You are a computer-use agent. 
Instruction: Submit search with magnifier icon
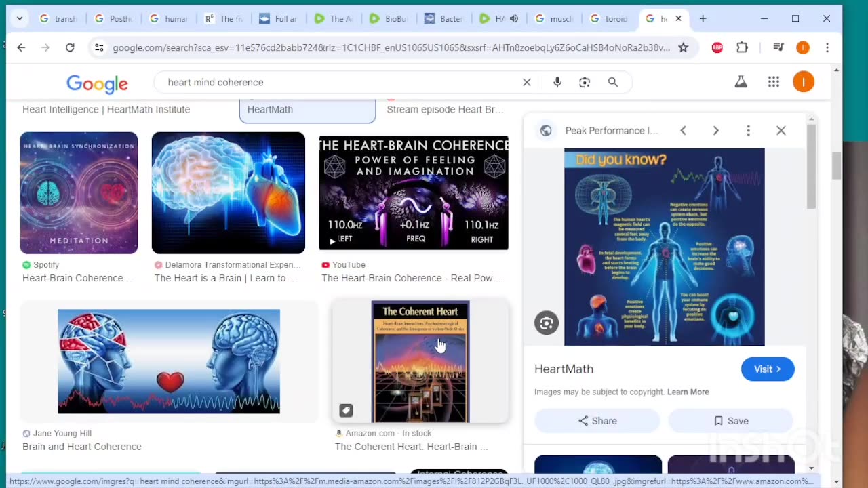pyautogui.click(x=613, y=82)
